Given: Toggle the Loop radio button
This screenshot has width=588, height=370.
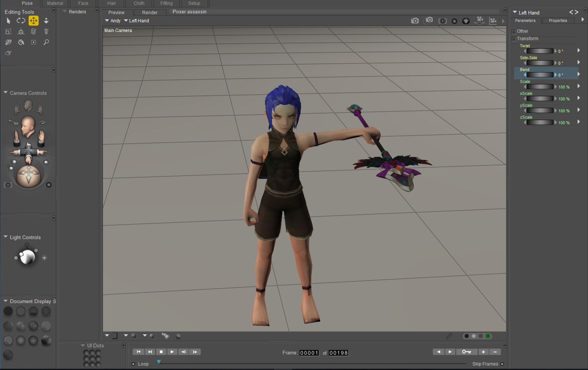Looking at the screenshot, I should [133, 364].
